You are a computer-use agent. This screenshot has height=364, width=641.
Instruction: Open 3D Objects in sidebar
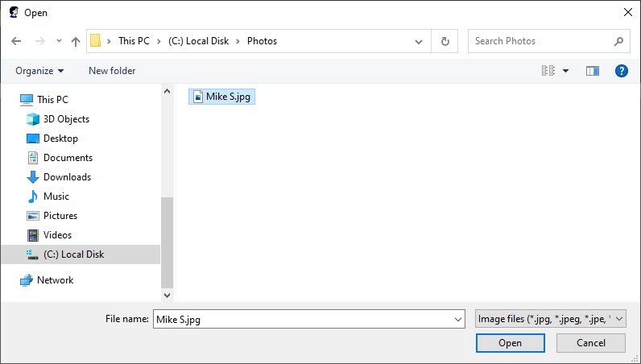66,119
